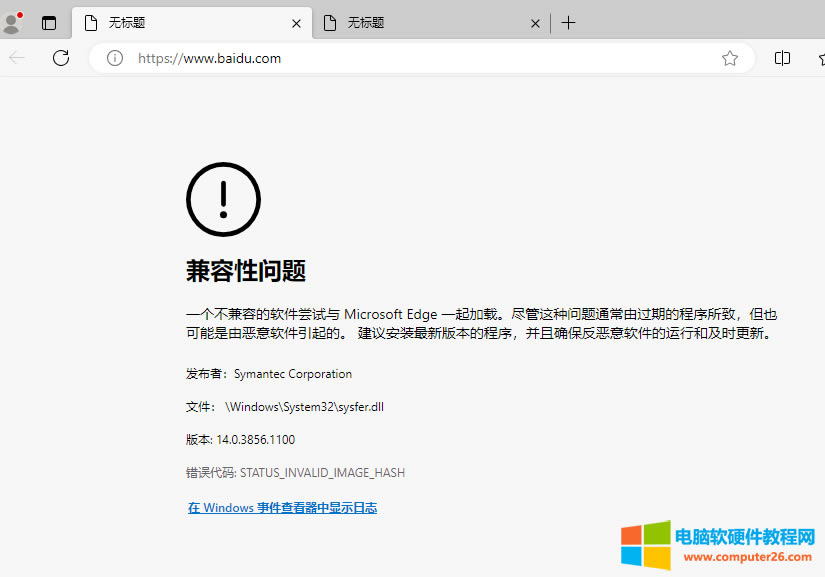Click the exclamation warning circle graphic
This screenshot has width=825, height=577.
223,199
